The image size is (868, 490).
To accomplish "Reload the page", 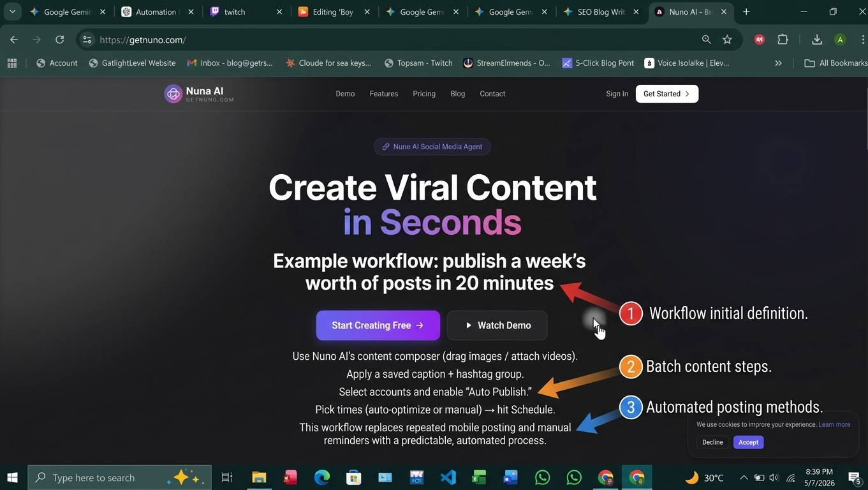I will click(59, 40).
